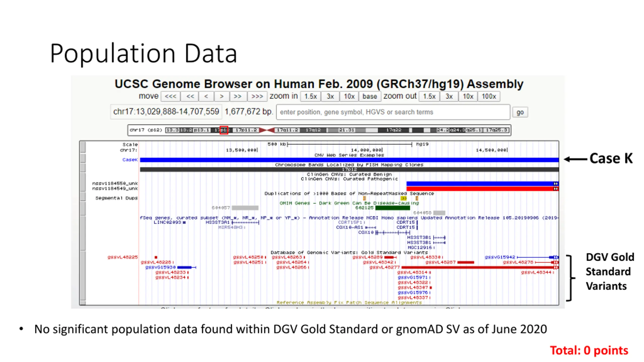This screenshot has width=644, height=362.
Task: Click the '1,677,672 bp.' size text
Action: (x=249, y=112)
